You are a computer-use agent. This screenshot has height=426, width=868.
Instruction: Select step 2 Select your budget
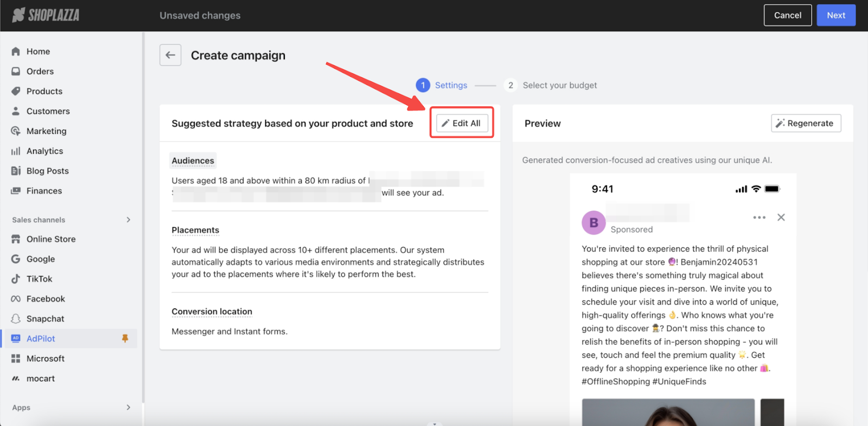[x=559, y=85]
